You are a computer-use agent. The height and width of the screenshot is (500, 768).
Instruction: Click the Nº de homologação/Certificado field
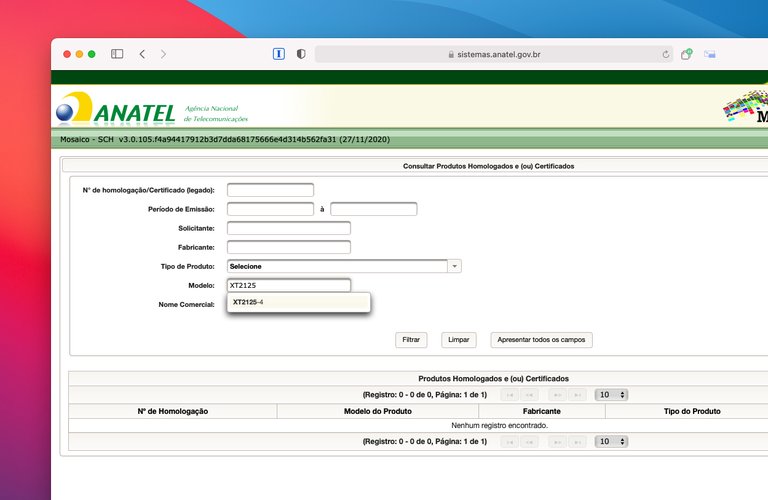point(270,190)
